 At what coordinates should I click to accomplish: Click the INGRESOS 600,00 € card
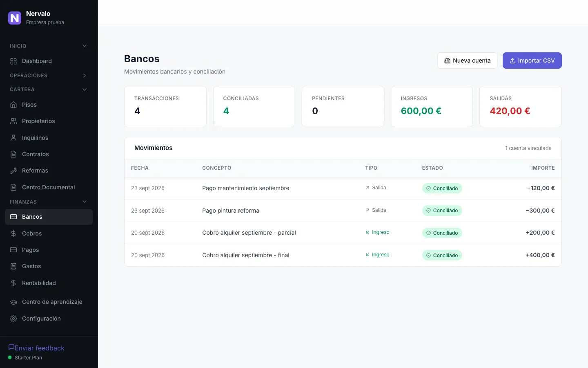click(x=432, y=106)
